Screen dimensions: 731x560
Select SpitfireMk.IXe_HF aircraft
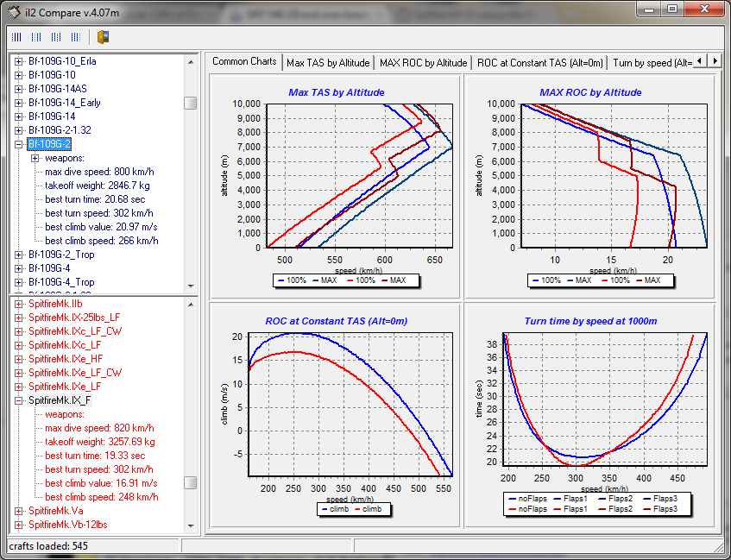tap(66, 359)
